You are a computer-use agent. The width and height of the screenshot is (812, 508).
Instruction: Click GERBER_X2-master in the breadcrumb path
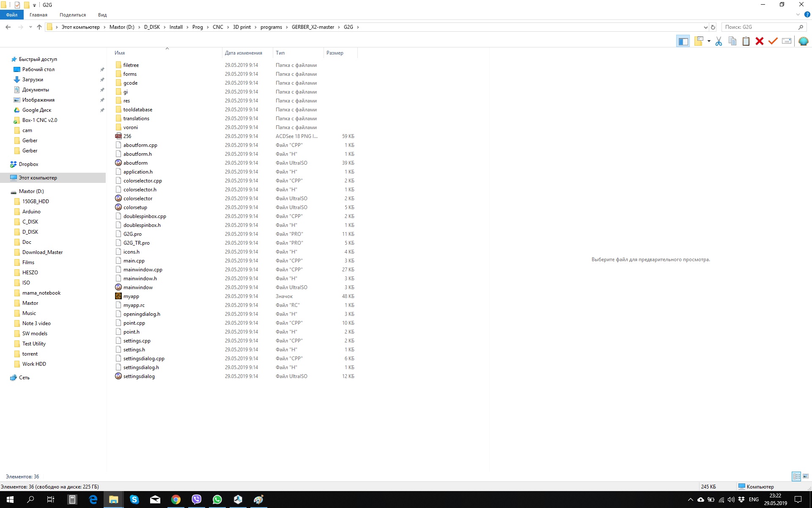[x=313, y=27]
